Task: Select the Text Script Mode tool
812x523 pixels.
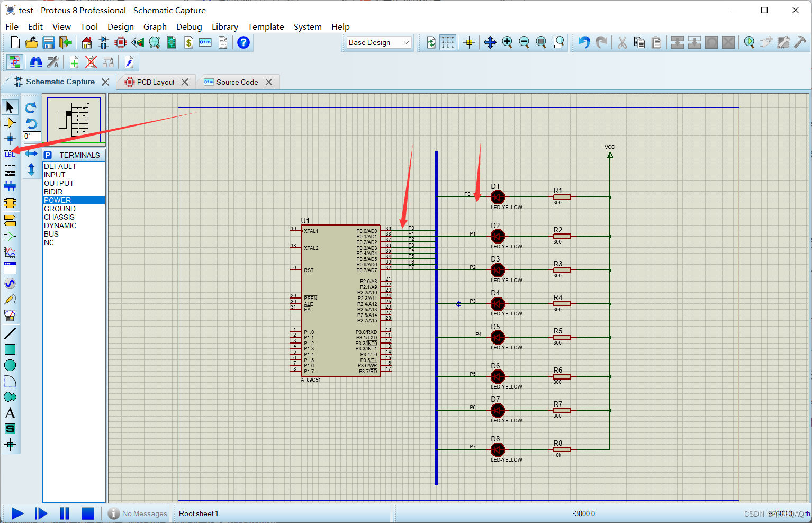Action: coord(10,170)
